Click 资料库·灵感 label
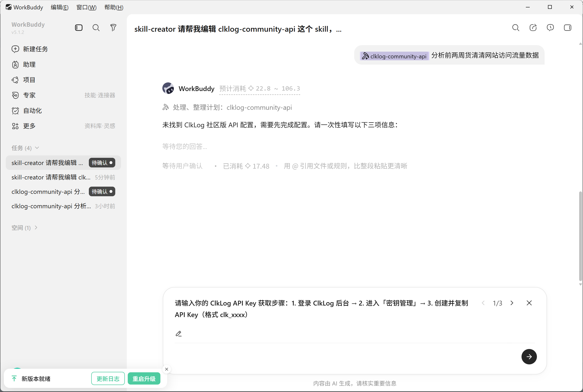The width and height of the screenshot is (583, 392). tap(100, 126)
